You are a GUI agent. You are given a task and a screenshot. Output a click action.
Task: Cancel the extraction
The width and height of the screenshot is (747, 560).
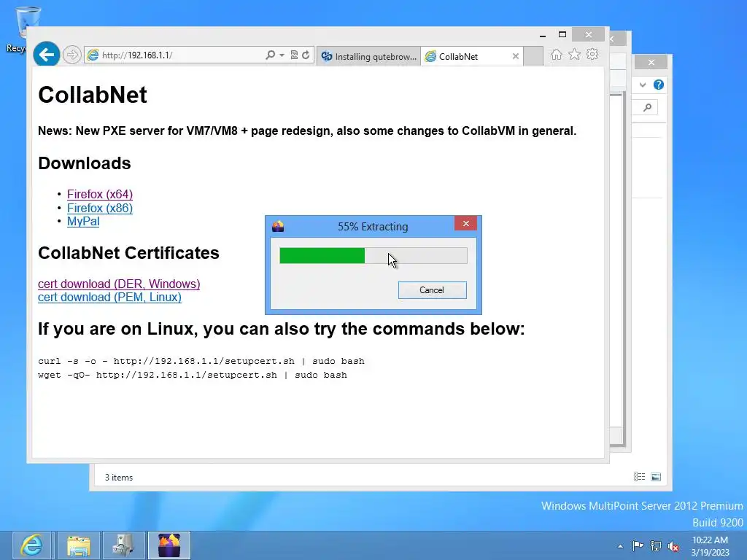coord(432,290)
